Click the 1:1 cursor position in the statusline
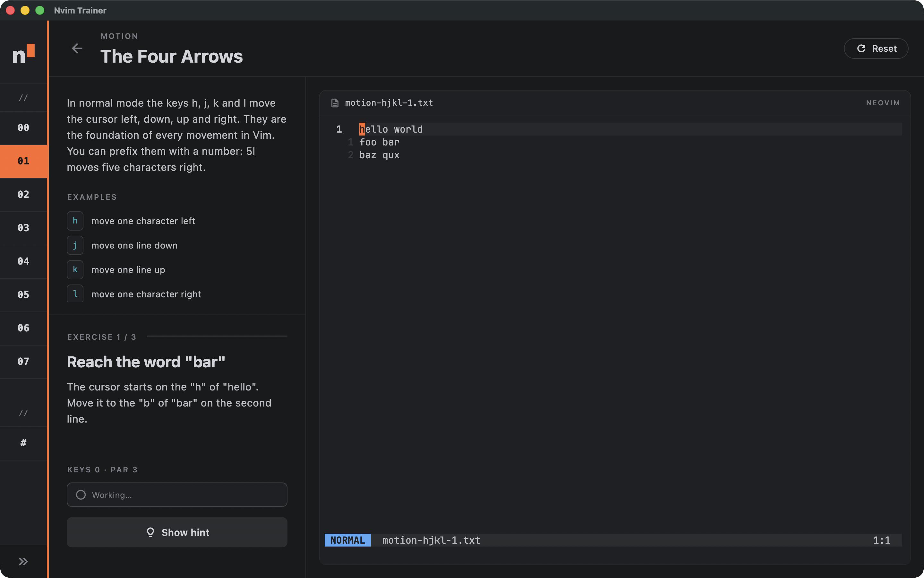 [882, 540]
